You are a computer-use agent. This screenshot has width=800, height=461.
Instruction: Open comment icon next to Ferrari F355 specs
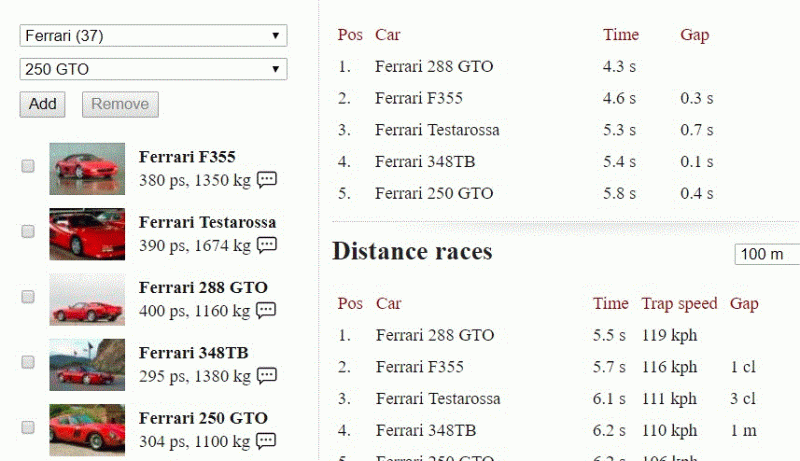tap(267, 180)
